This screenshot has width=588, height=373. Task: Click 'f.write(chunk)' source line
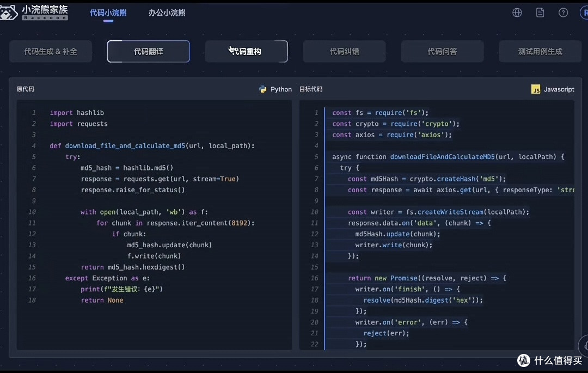point(154,256)
